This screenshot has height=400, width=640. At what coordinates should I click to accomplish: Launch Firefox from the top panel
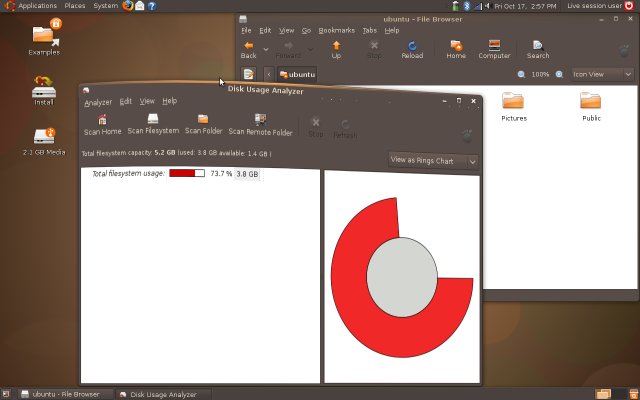point(128,6)
